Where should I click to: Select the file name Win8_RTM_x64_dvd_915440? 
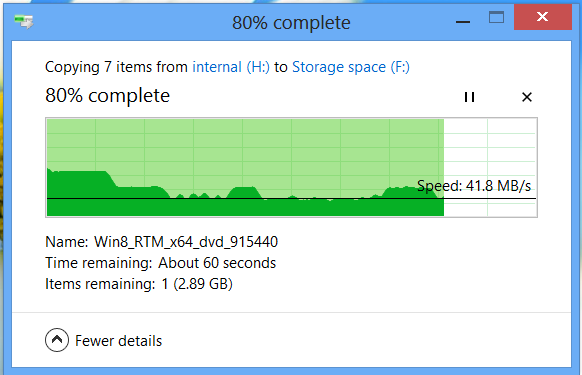coord(186,242)
